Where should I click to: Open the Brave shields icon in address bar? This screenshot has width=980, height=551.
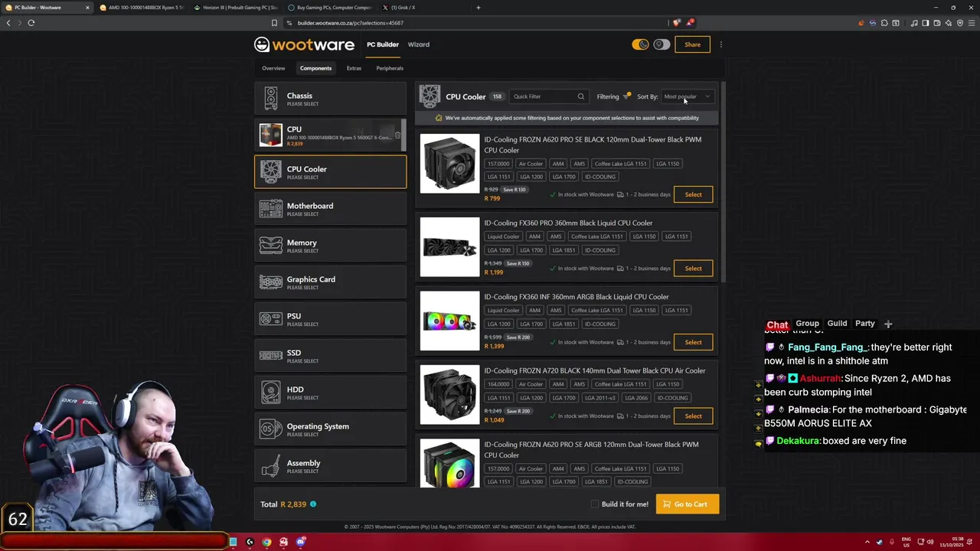click(x=676, y=23)
